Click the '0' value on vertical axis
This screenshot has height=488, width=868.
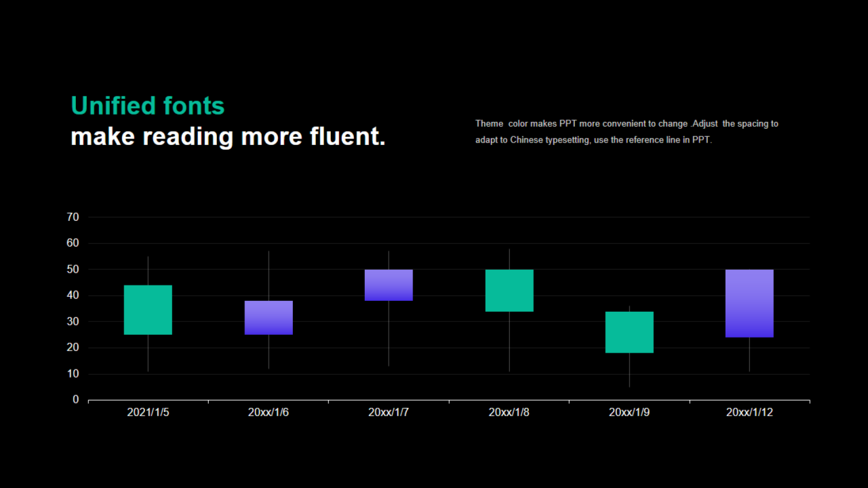coord(76,400)
